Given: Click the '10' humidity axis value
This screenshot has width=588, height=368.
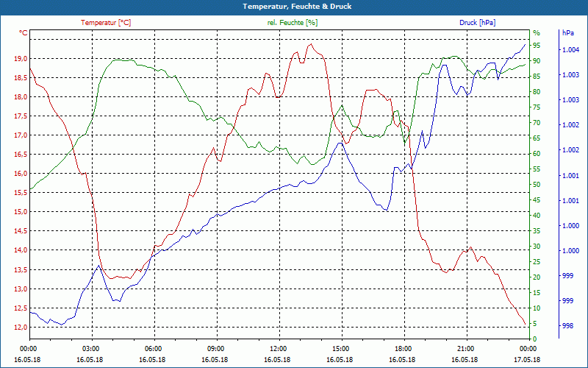Looking at the screenshot, I should tap(537, 308).
